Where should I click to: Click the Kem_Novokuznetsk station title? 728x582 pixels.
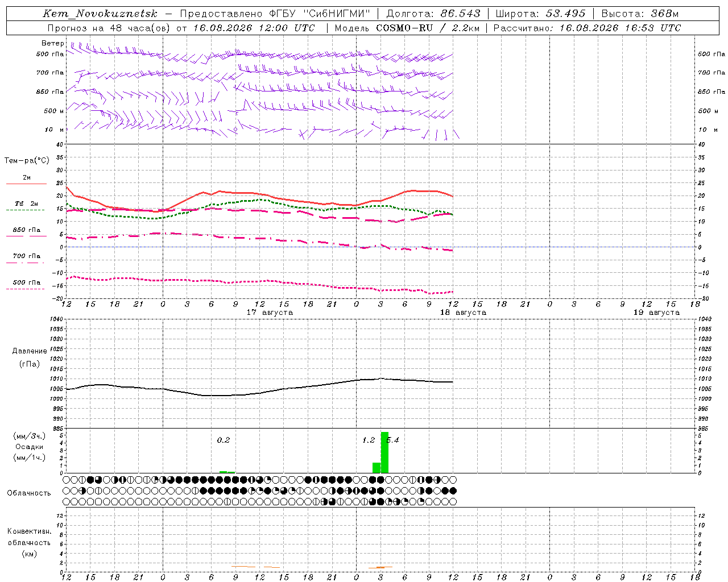100,14
